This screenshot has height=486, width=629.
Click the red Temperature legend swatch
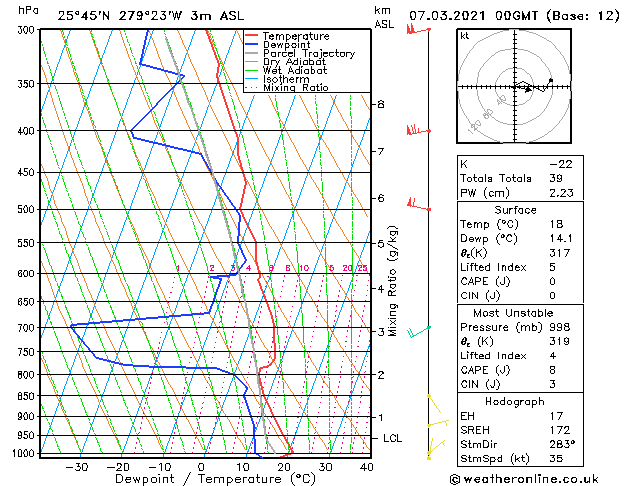pos(252,36)
